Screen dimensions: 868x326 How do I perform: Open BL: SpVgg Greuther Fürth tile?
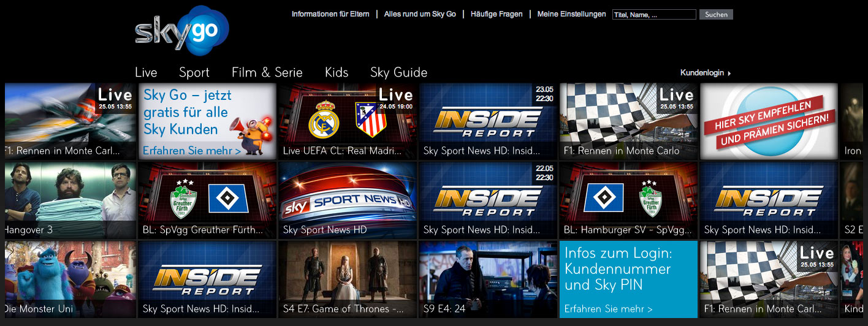point(207,200)
